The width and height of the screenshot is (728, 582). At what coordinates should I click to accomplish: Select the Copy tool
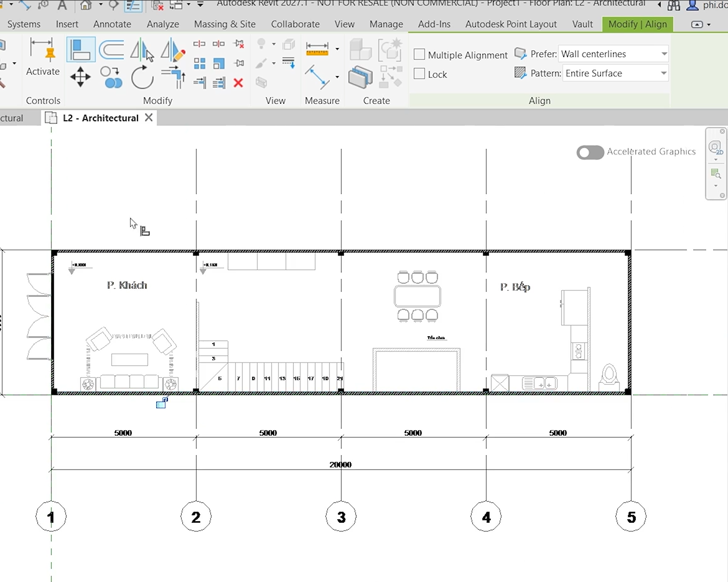[111, 77]
